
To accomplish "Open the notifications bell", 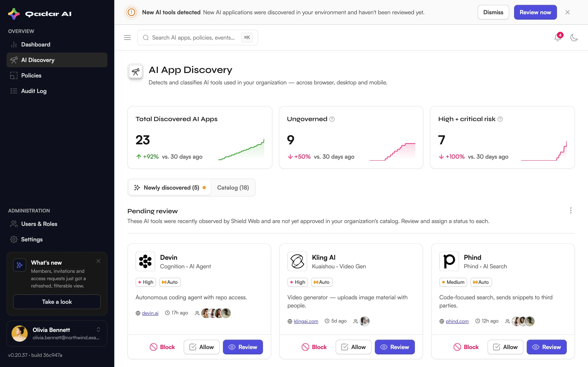I will pyautogui.click(x=558, y=38).
